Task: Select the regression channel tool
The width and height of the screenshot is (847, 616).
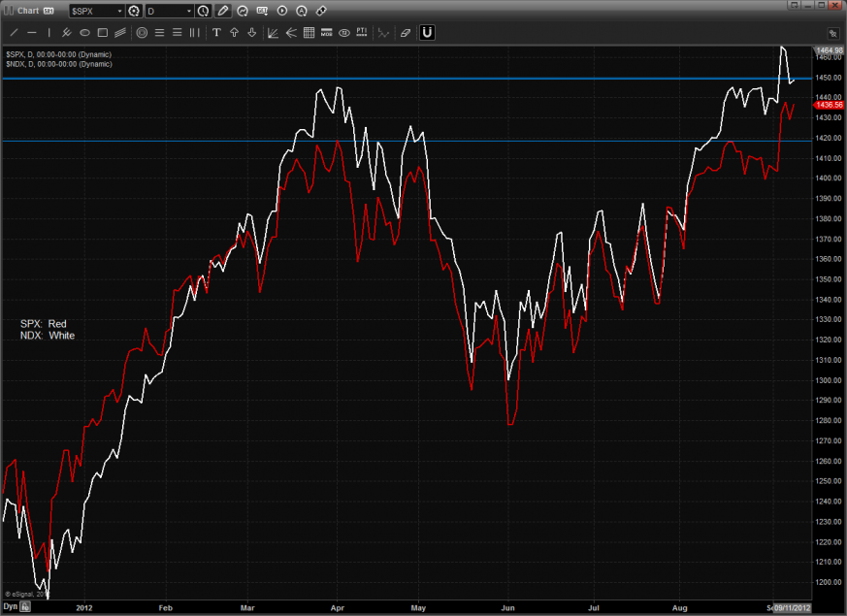Action: 120,33
